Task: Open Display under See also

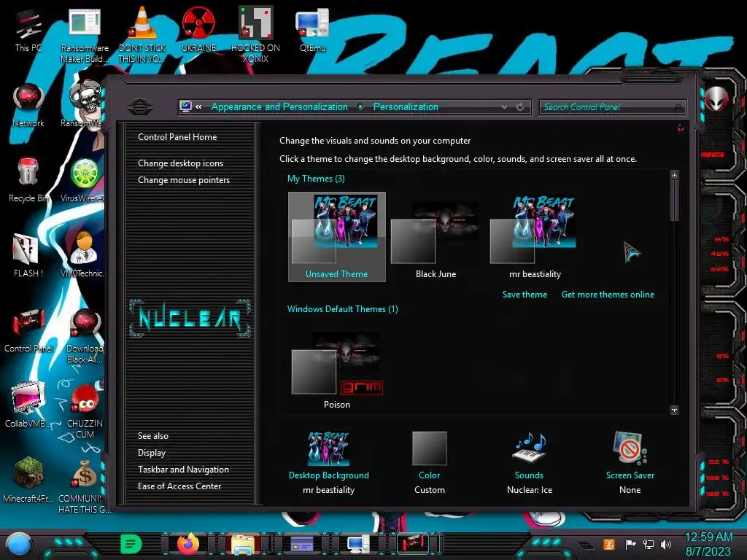Action: point(152,452)
